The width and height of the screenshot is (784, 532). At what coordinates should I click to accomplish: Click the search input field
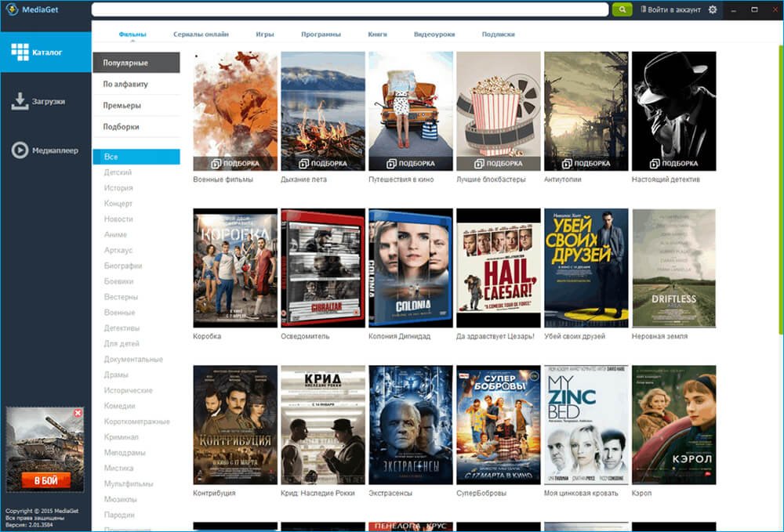pyautogui.click(x=350, y=9)
